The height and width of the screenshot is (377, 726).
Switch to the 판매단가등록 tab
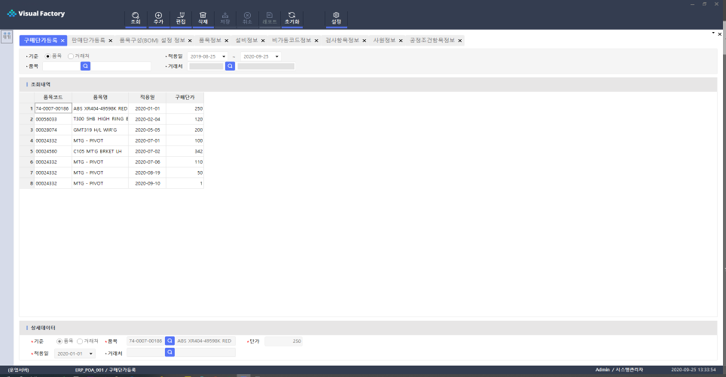tap(88, 40)
